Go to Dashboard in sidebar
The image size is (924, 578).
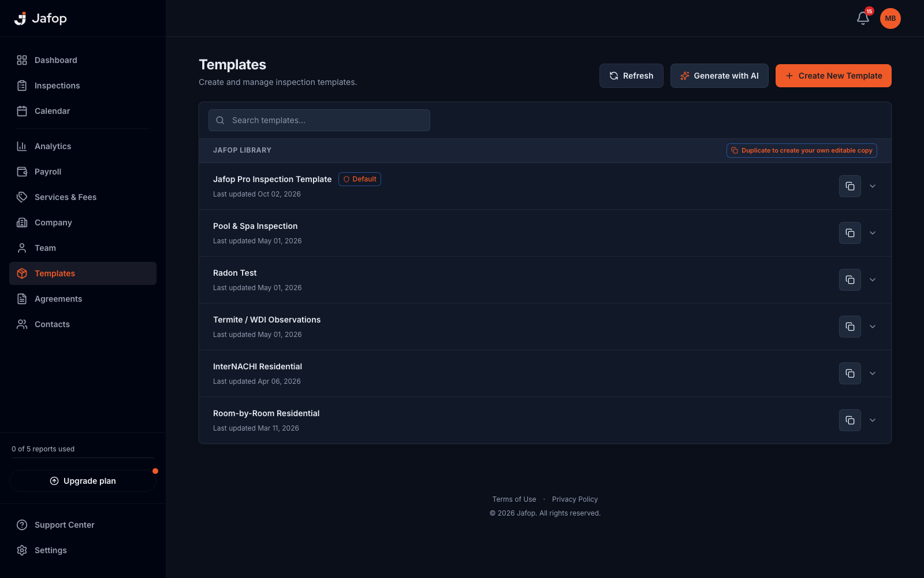click(83, 60)
